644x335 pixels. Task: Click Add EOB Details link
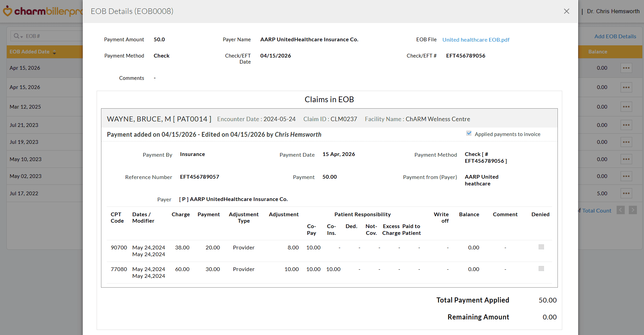pyautogui.click(x=615, y=36)
